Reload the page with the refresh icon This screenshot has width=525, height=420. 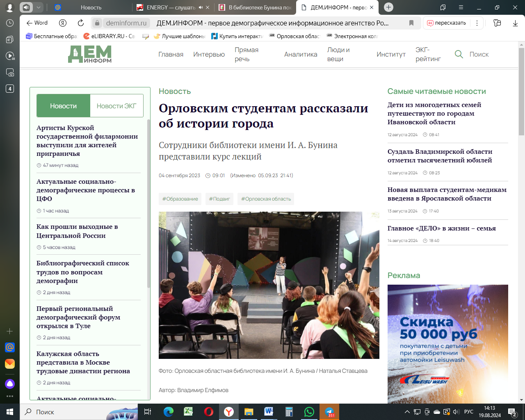point(81,23)
